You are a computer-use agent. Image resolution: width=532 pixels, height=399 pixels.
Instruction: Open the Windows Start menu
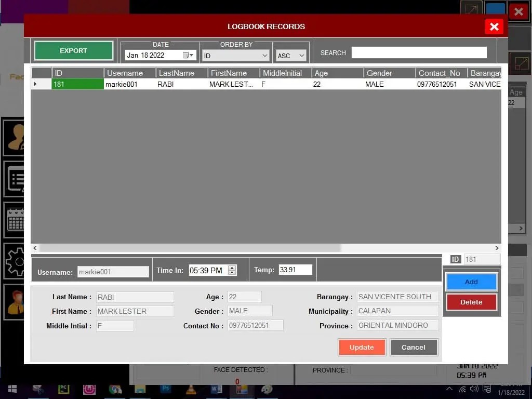(12, 389)
